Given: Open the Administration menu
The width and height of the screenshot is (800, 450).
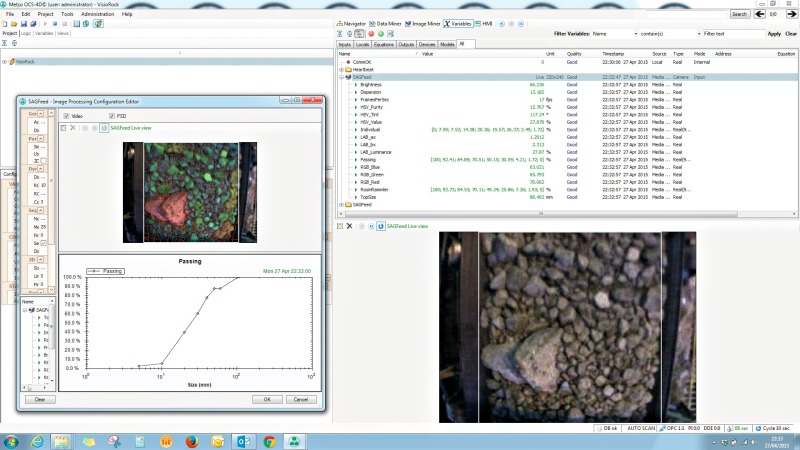Looking at the screenshot, I should 97,14.
